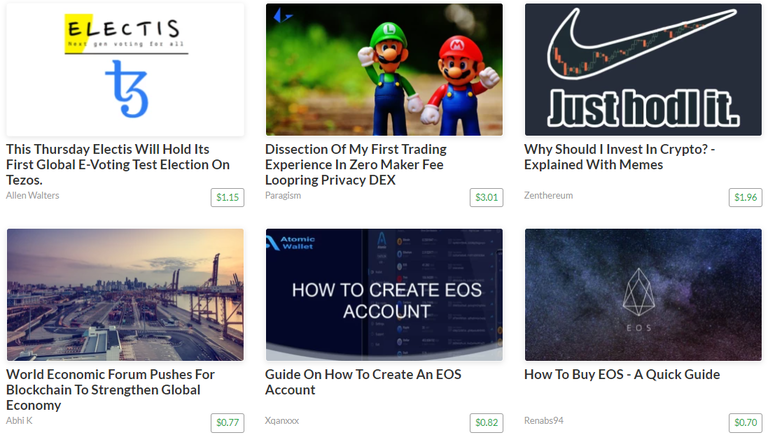The width and height of the screenshot is (768, 442).
Task: Open the shipping port cityscape thumbnail
Action: click(x=125, y=295)
